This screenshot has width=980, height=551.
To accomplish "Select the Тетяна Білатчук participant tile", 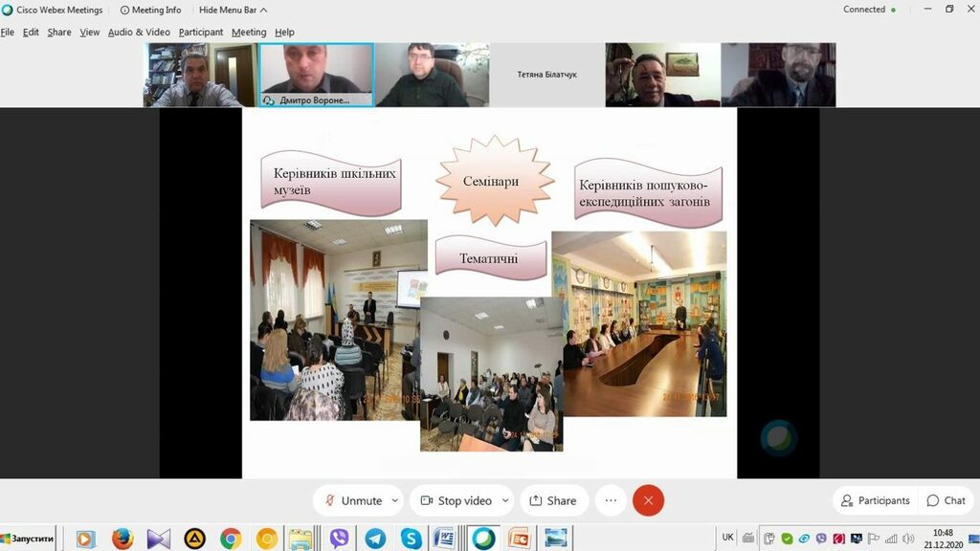I will point(546,75).
